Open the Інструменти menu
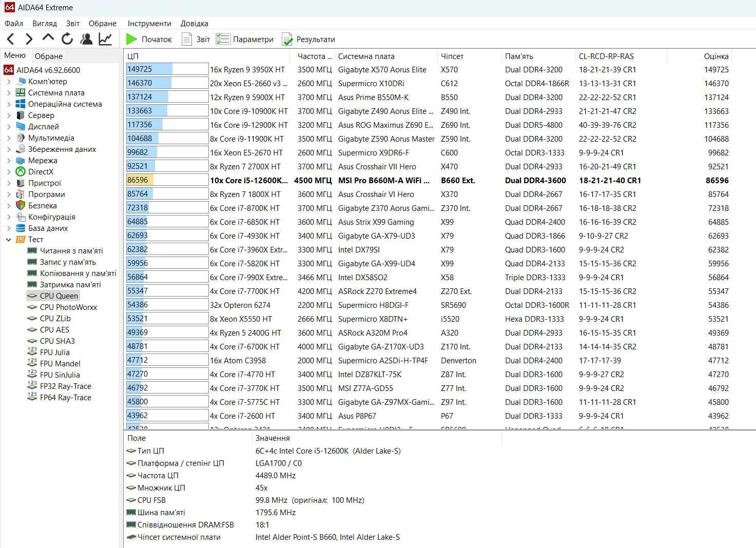This screenshot has height=548, width=756. (149, 24)
